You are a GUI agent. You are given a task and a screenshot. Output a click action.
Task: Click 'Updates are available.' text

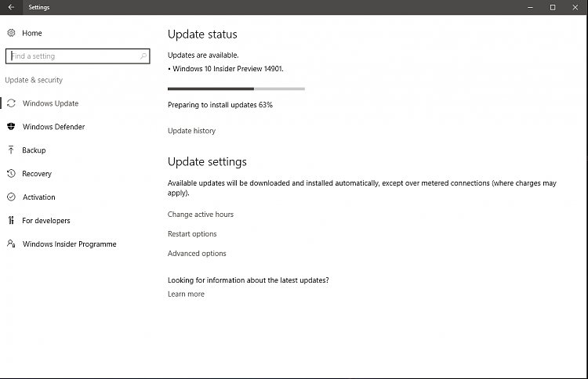[x=203, y=55]
